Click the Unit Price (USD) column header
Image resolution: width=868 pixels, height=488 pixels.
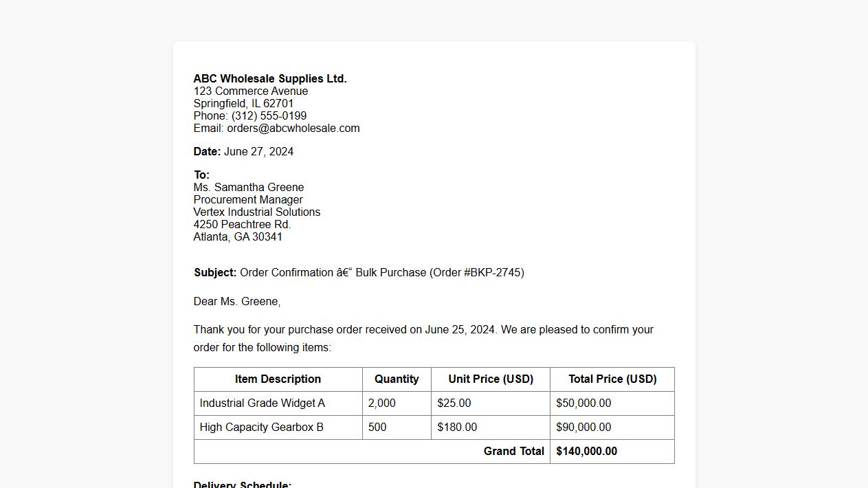pyautogui.click(x=491, y=379)
